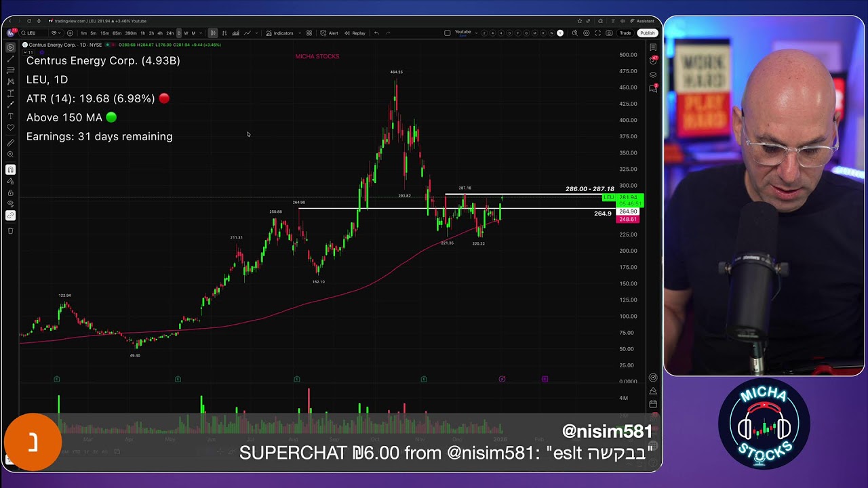
Task: Toggle lock all drawing tools
Action: [x=10, y=192]
